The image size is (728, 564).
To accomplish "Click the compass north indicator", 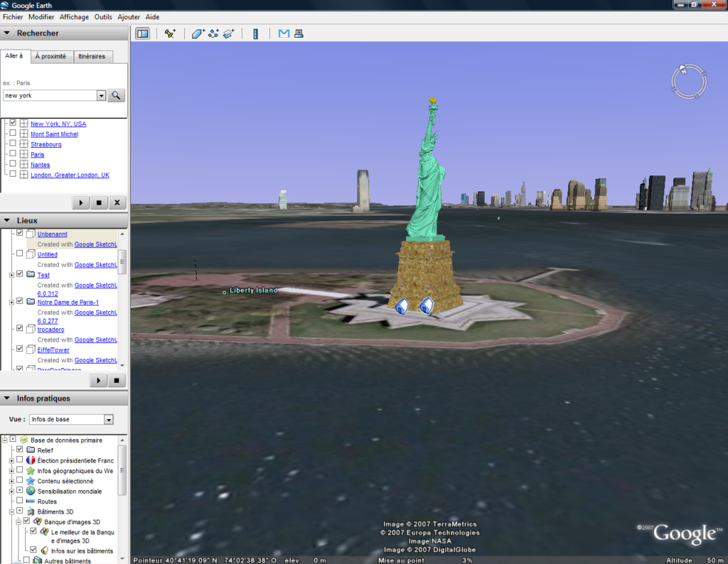I will point(683,69).
